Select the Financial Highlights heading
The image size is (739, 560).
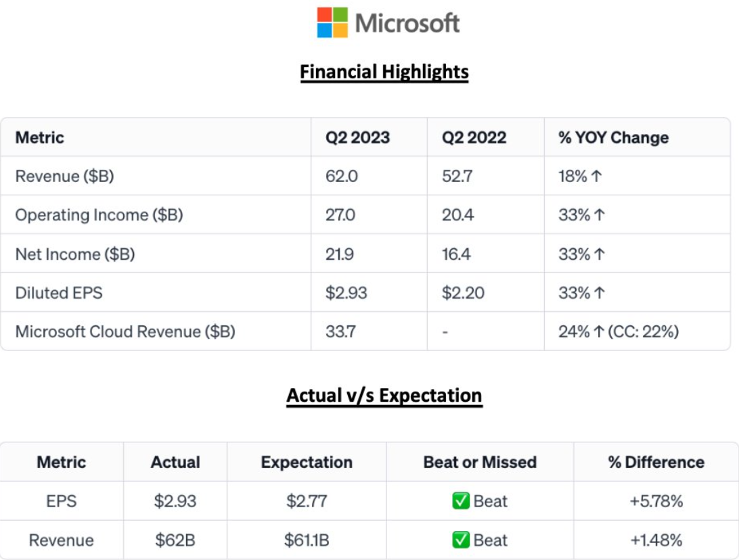tap(384, 72)
